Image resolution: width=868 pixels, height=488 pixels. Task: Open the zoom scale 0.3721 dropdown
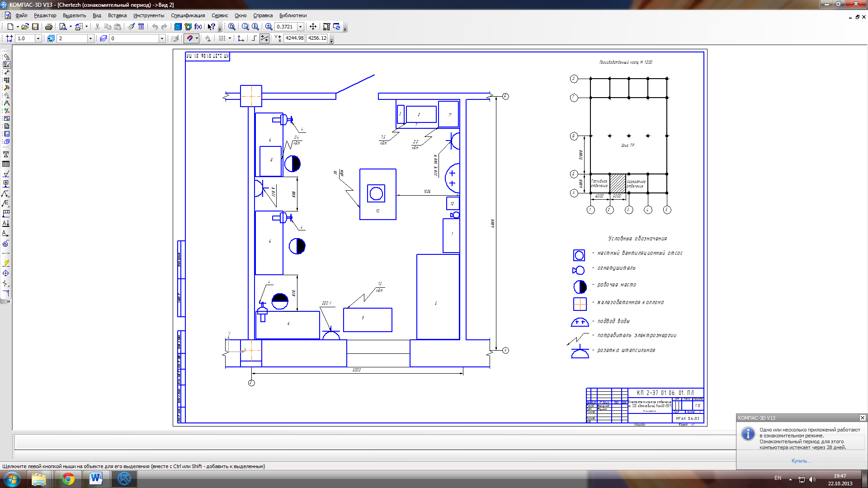[301, 27]
